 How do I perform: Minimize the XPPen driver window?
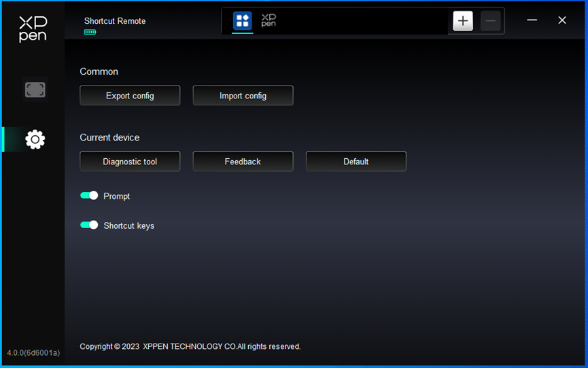click(x=532, y=20)
